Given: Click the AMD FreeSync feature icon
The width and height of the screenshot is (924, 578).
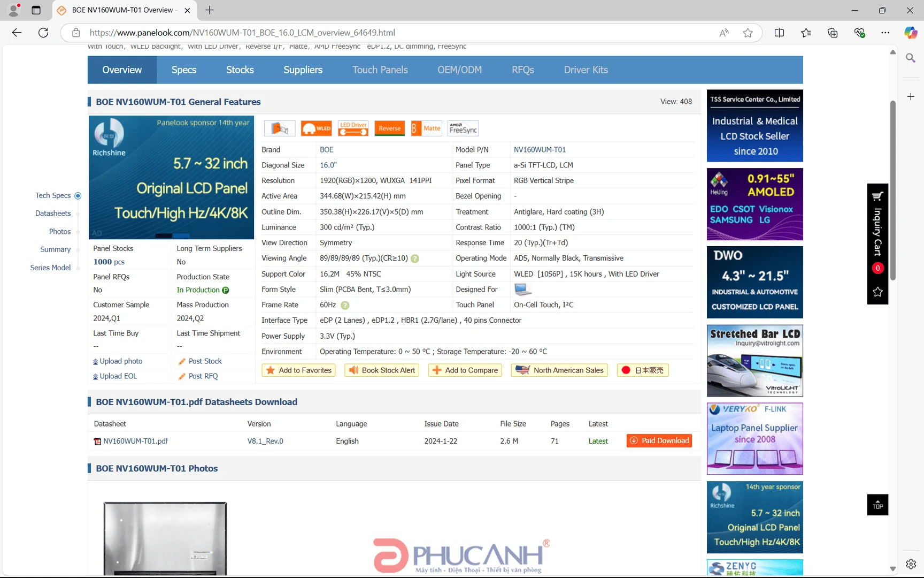Looking at the screenshot, I should tap(463, 128).
